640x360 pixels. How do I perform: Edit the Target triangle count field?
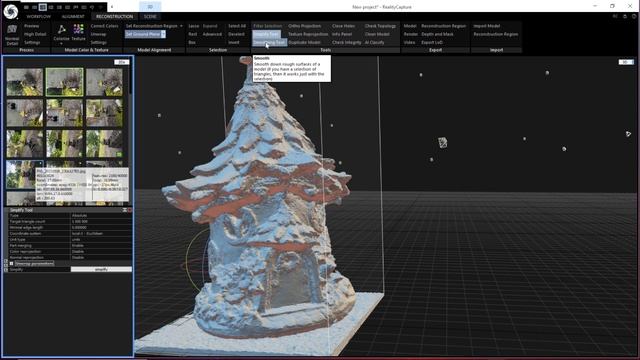click(x=101, y=222)
